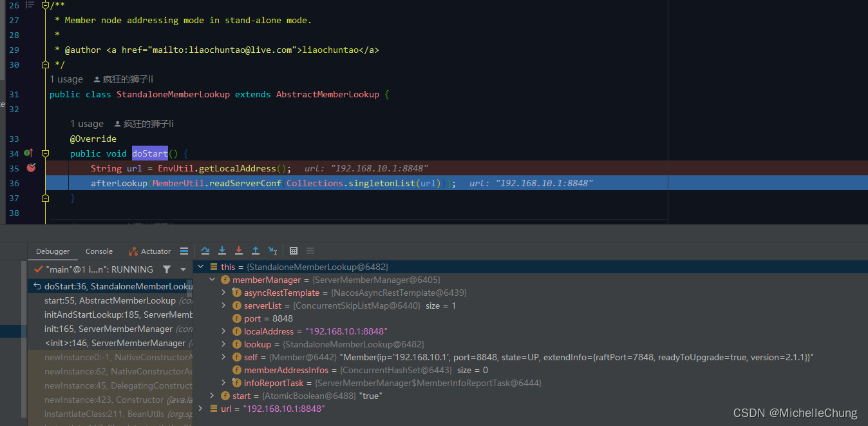Click the author hint above the class declaration
This screenshot has width=868, height=426.
[124, 79]
